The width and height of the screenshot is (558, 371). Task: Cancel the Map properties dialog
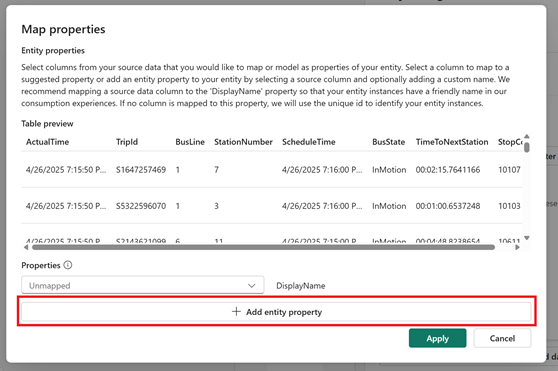[502, 338]
